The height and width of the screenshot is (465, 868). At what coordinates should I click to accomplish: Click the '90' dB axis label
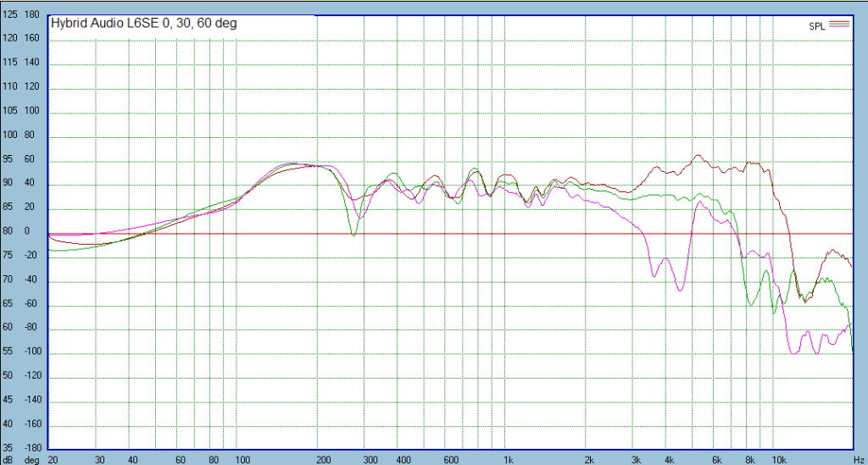point(8,183)
